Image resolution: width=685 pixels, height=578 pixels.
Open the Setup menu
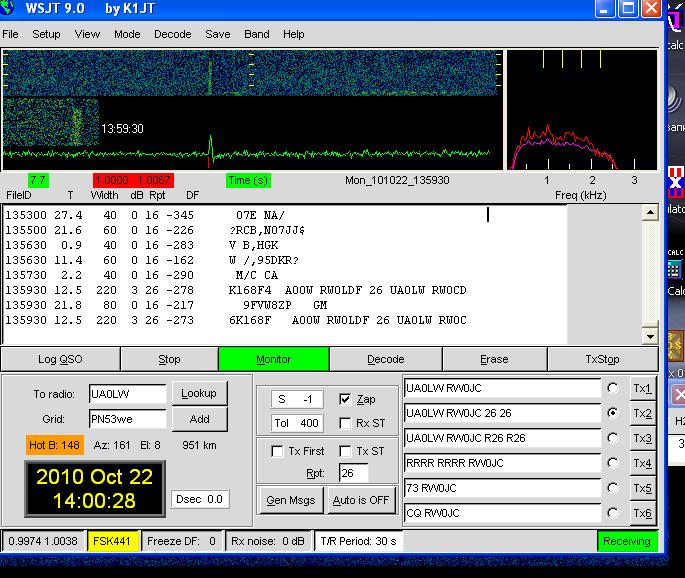(46, 34)
